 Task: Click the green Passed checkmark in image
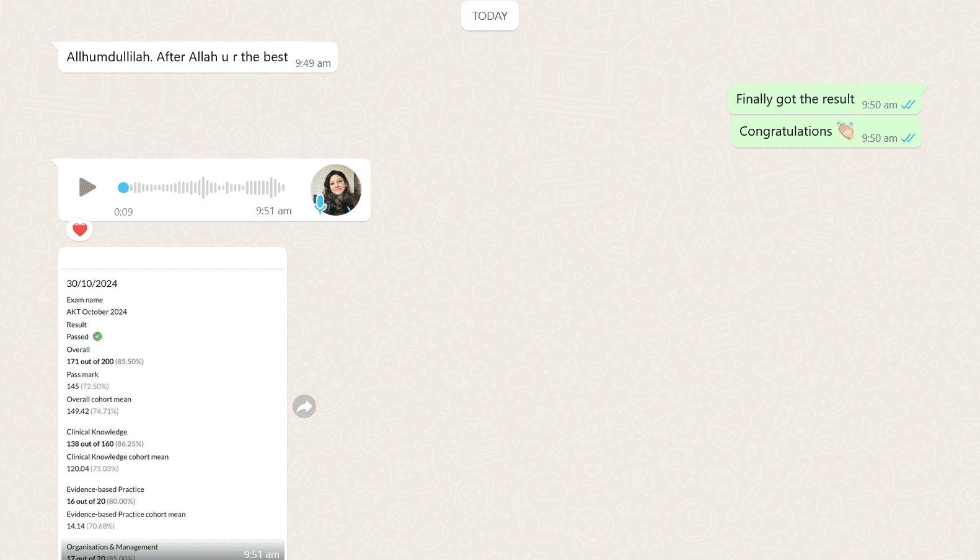click(97, 336)
